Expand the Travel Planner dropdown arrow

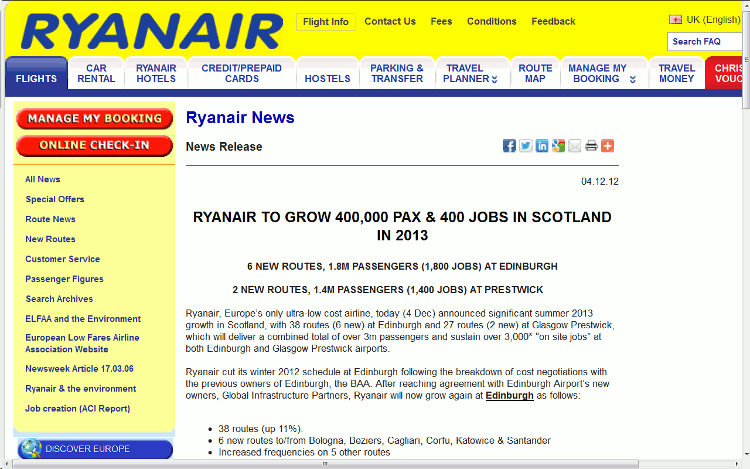[x=495, y=79]
